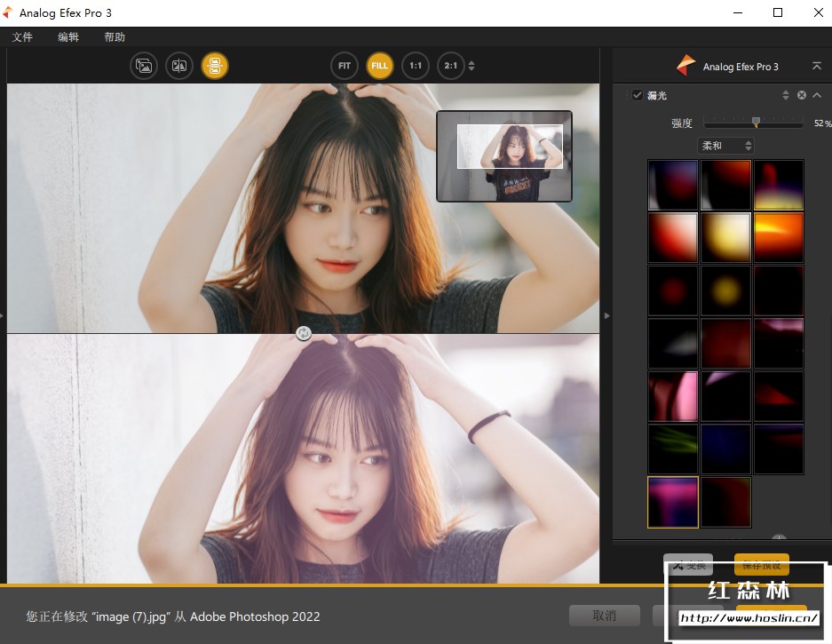Click the FIT zoom button

345,66
